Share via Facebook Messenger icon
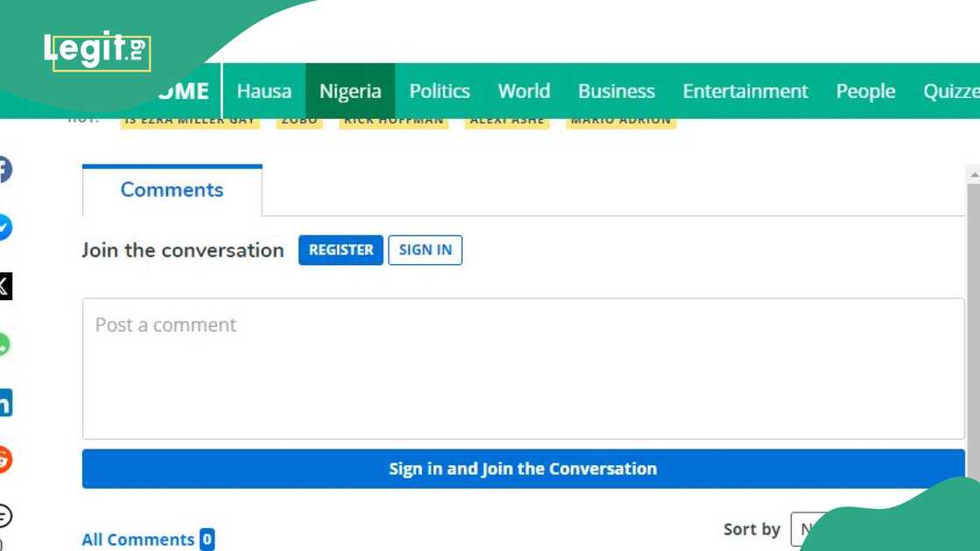This screenshot has height=551, width=980. click(4, 228)
